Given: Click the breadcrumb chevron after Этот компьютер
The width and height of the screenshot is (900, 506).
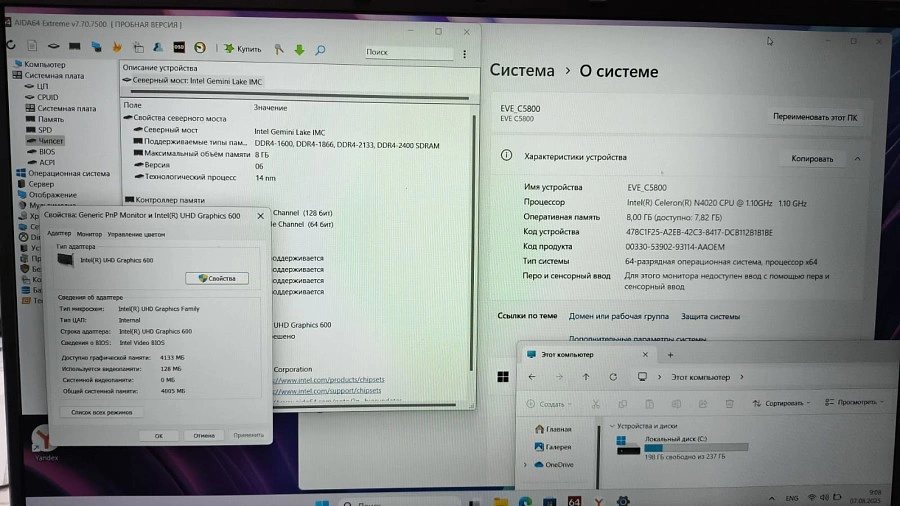Looking at the screenshot, I should [x=742, y=377].
